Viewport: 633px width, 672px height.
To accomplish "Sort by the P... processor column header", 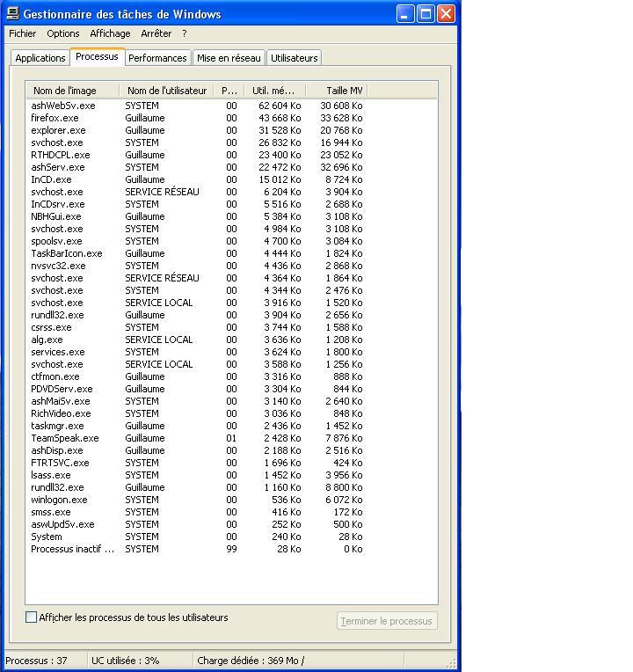I will point(229,91).
